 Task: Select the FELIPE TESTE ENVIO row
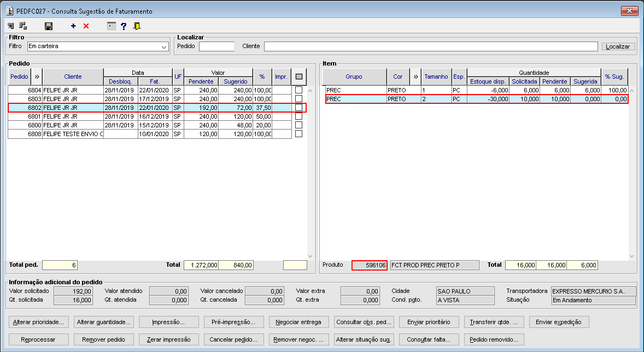[x=150, y=134]
